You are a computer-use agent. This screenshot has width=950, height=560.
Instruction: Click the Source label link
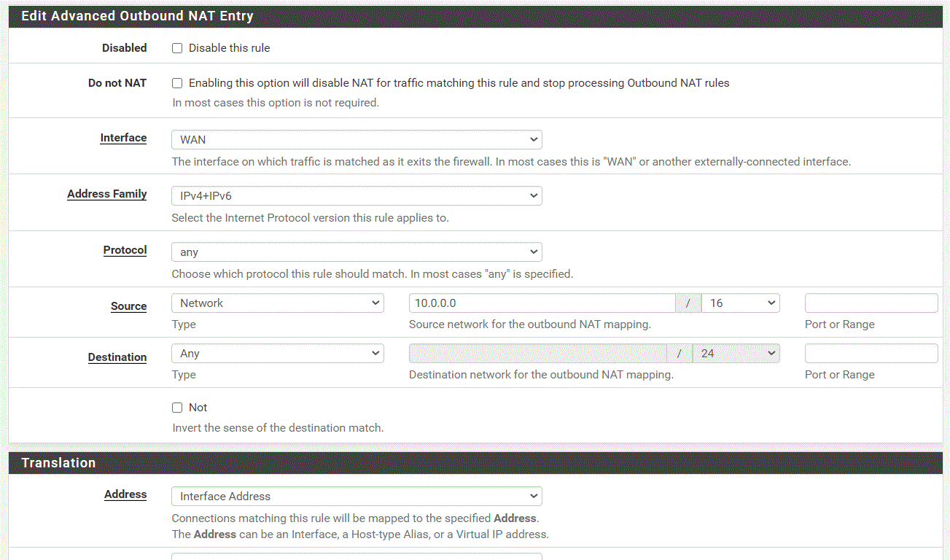pyautogui.click(x=128, y=306)
